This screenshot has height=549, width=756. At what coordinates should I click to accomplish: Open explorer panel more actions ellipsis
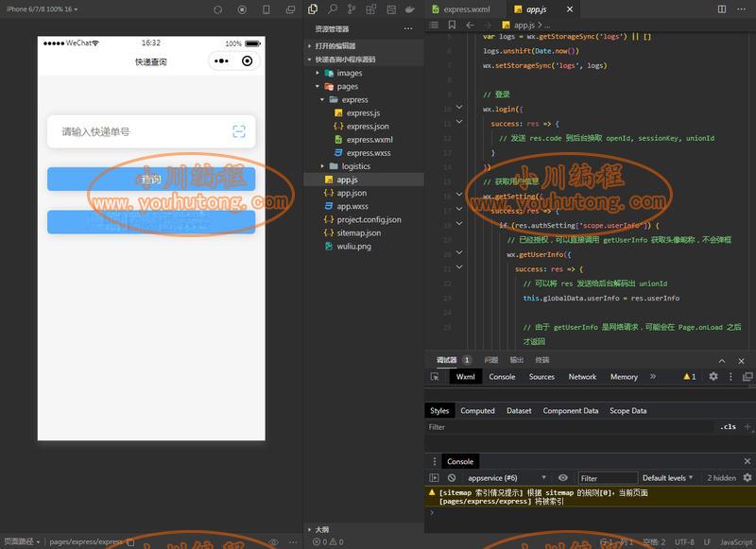point(408,29)
